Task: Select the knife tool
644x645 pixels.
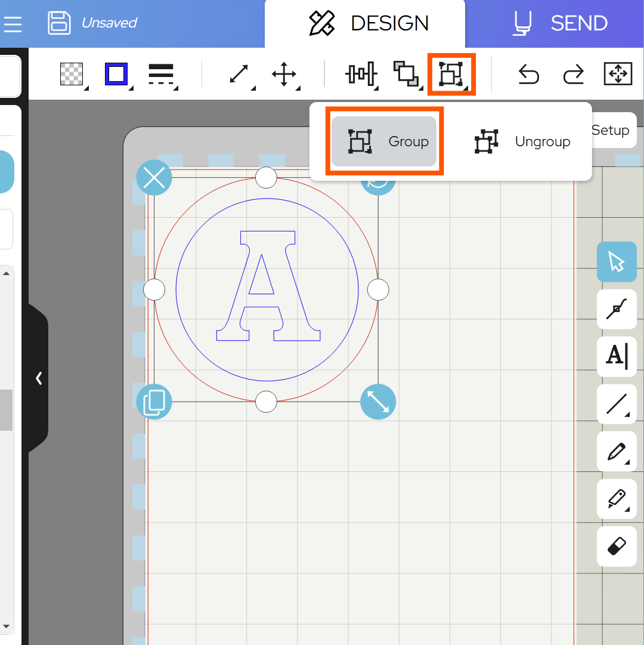Action: coord(617,499)
